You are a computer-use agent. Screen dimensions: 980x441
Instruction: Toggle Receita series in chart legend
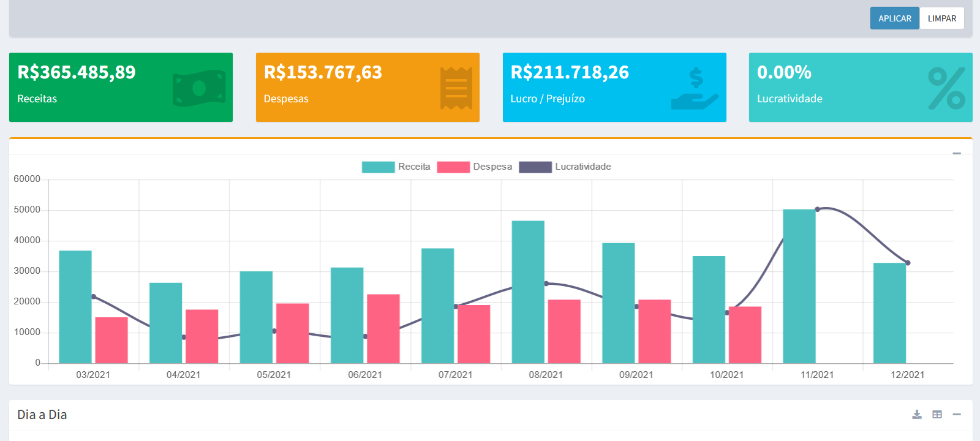(x=396, y=167)
